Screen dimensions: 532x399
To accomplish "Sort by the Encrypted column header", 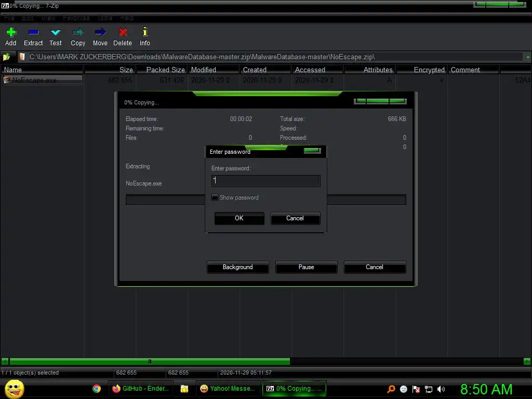I will pyautogui.click(x=421, y=70).
